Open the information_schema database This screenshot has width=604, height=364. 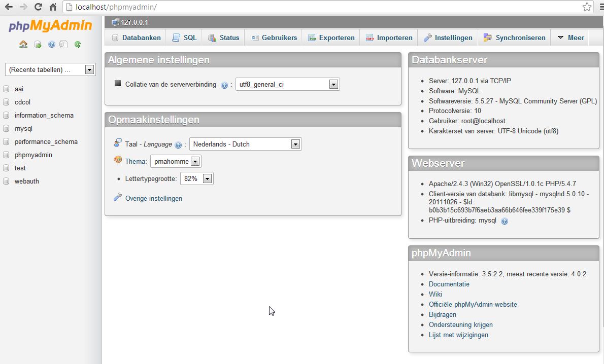tap(44, 115)
